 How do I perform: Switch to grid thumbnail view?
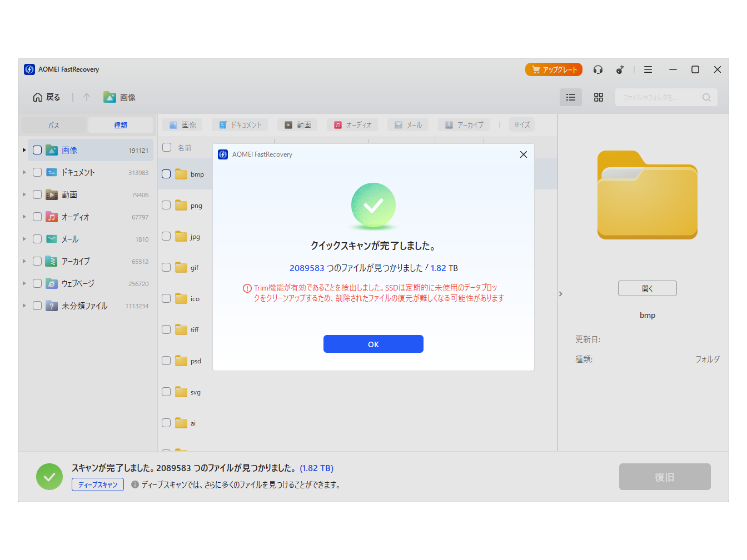click(x=599, y=97)
